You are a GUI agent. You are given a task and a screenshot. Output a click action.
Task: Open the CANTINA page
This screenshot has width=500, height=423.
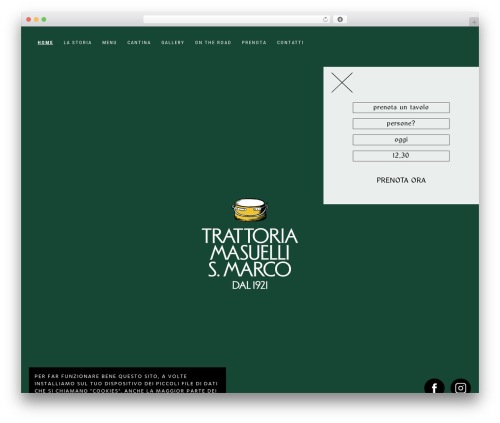[139, 42]
